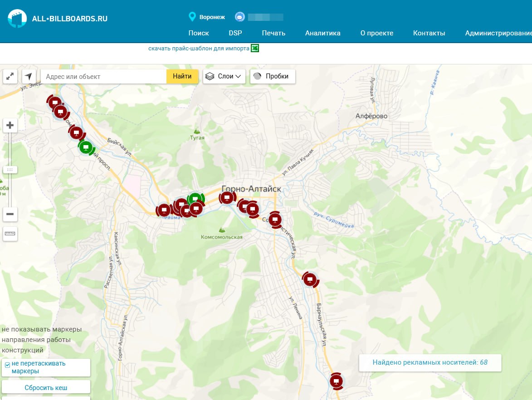Toggle the Пробки traffic layer

pyautogui.click(x=273, y=76)
